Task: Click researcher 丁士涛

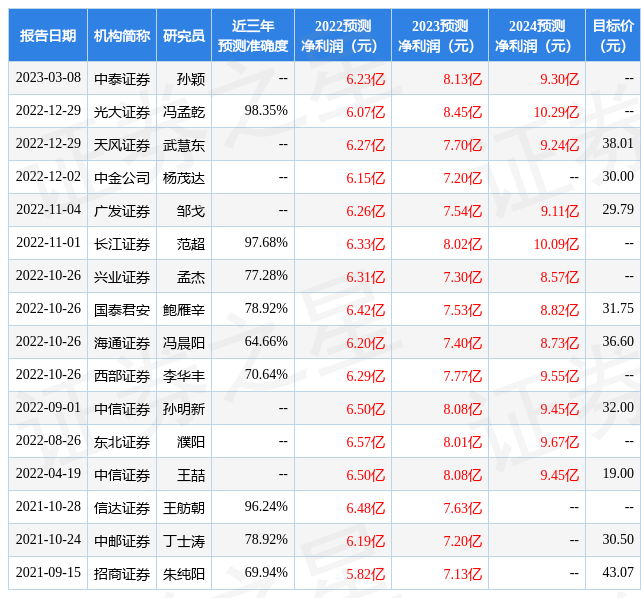Action: [184, 542]
